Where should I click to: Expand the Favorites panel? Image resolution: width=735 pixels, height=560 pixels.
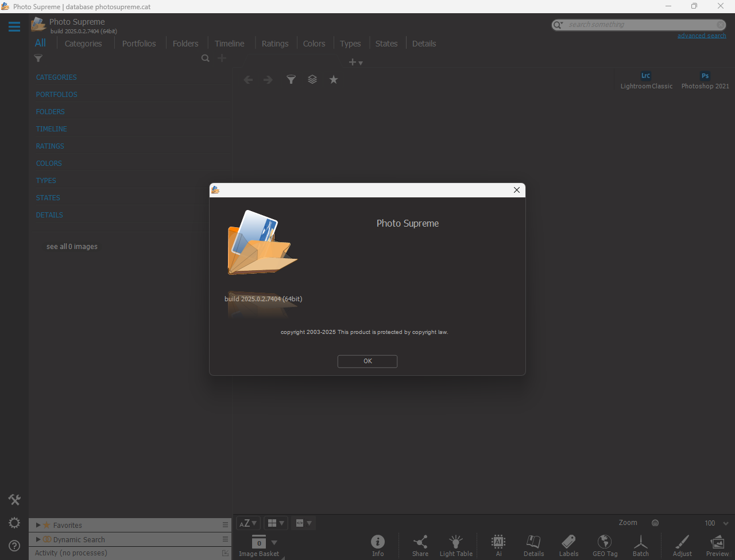coord(38,525)
